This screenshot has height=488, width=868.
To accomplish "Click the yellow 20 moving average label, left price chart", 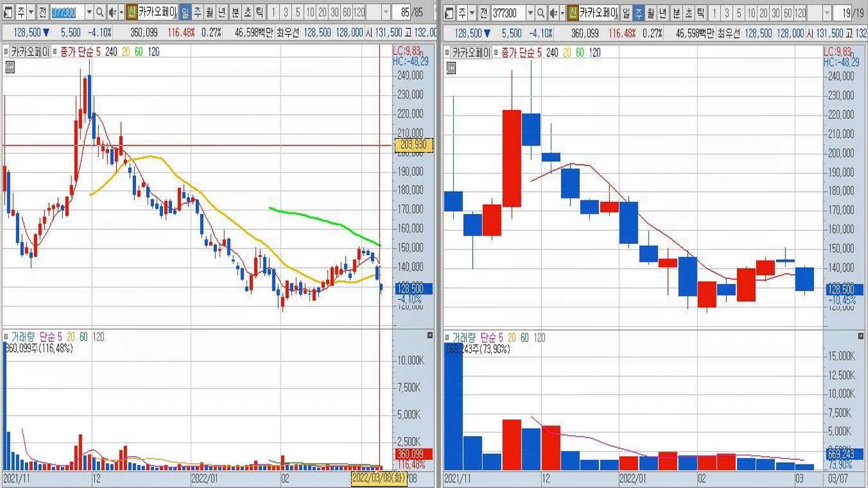I will click(x=126, y=52).
